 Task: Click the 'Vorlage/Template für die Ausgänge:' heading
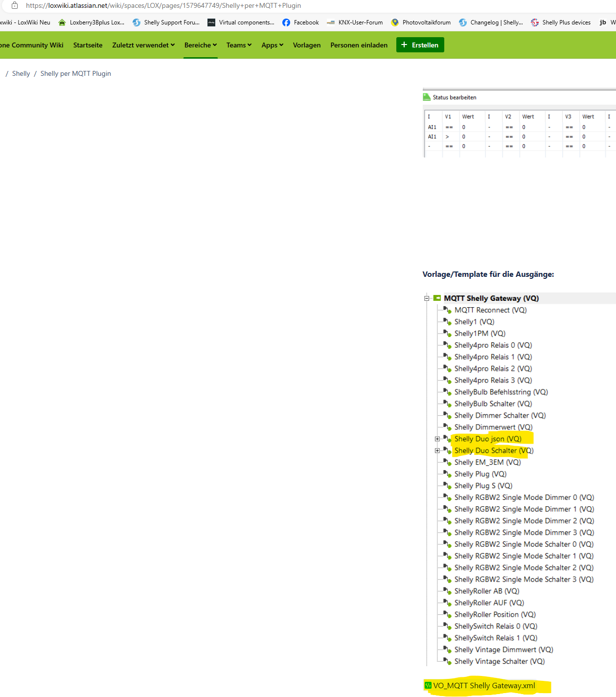point(488,274)
